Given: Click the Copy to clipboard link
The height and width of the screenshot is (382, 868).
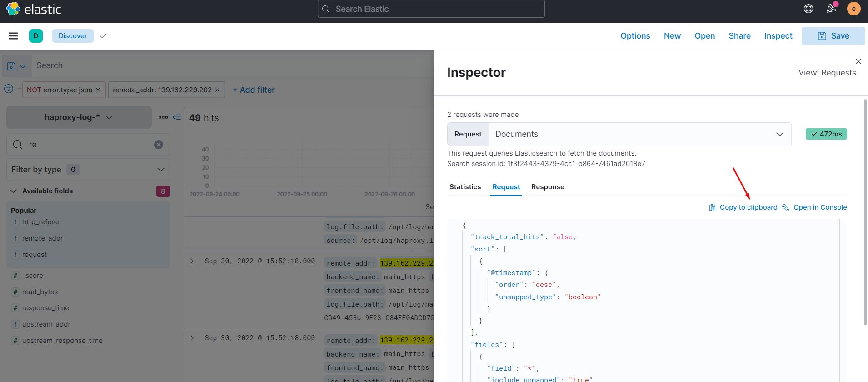Looking at the screenshot, I should click(x=748, y=207).
